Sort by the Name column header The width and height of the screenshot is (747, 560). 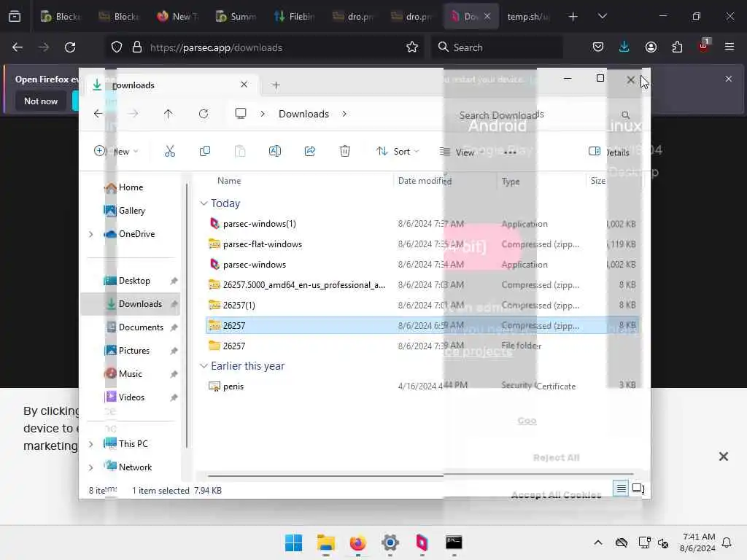point(229,181)
